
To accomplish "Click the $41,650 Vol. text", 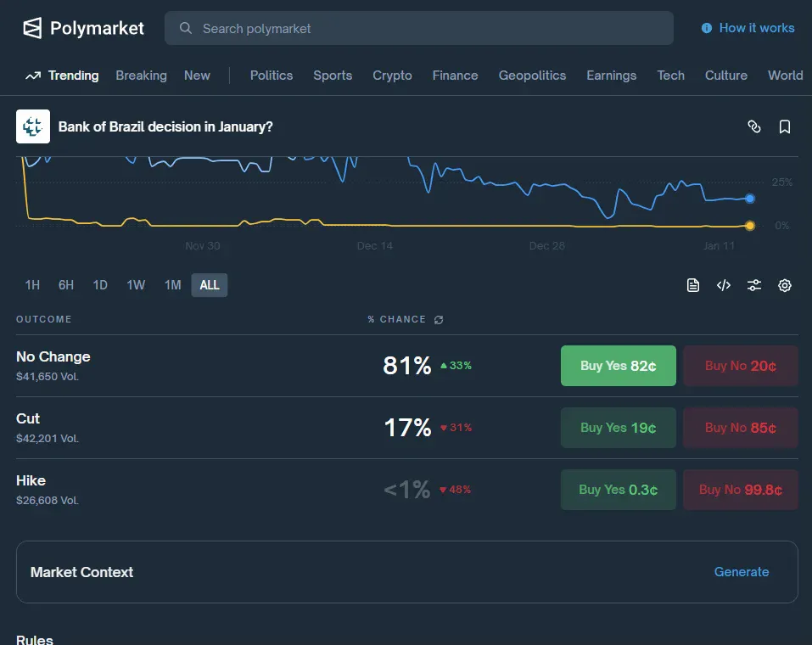I will (x=48, y=377).
